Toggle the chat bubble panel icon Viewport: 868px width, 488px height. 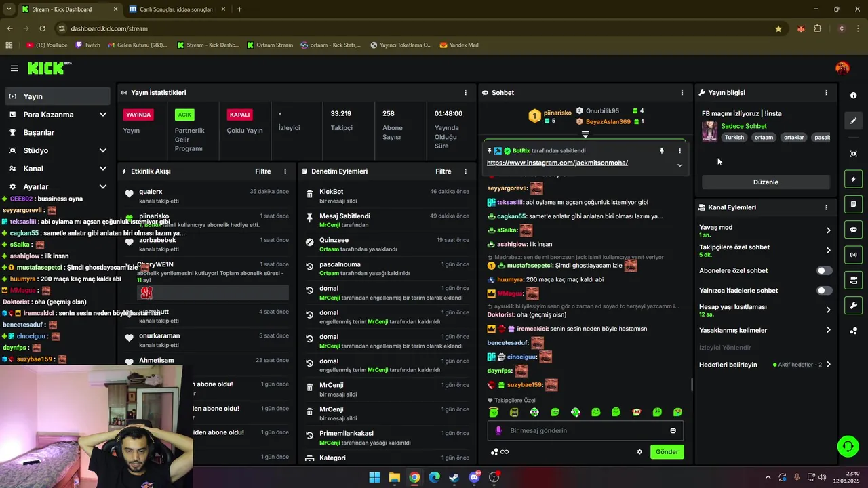point(854,230)
